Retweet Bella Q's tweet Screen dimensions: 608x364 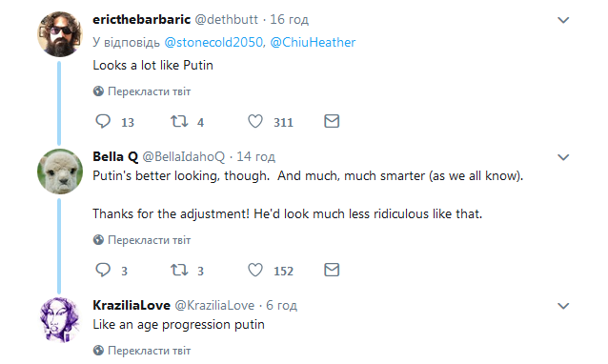coord(179,270)
